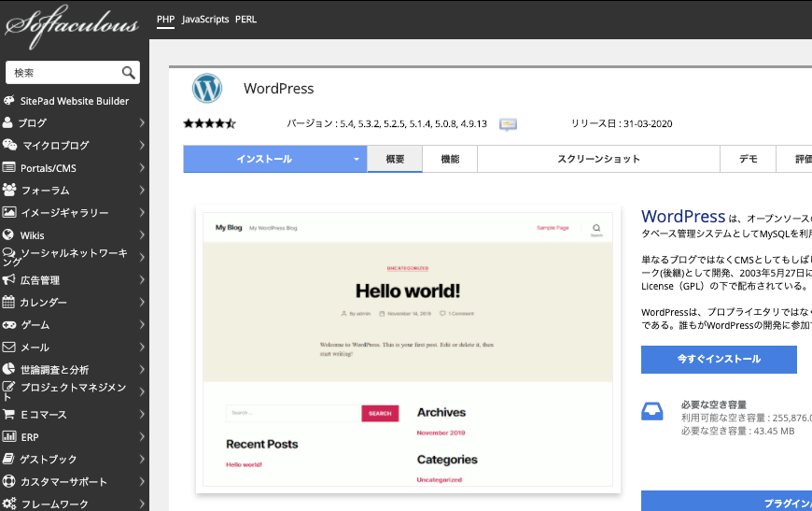Screen dimensions: 812x511
Task: Open the version changelog note icon
Action: [508, 124]
